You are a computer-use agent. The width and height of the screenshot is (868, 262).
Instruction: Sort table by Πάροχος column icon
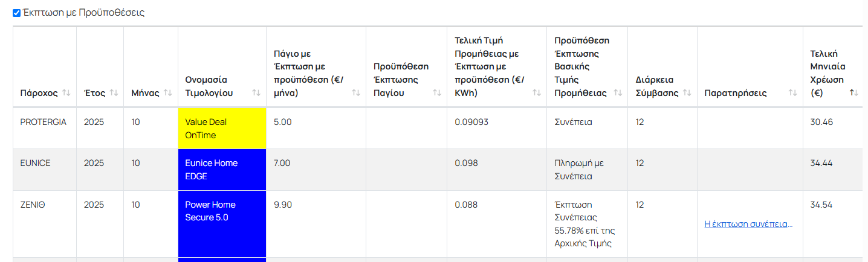click(x=66, y=93)
